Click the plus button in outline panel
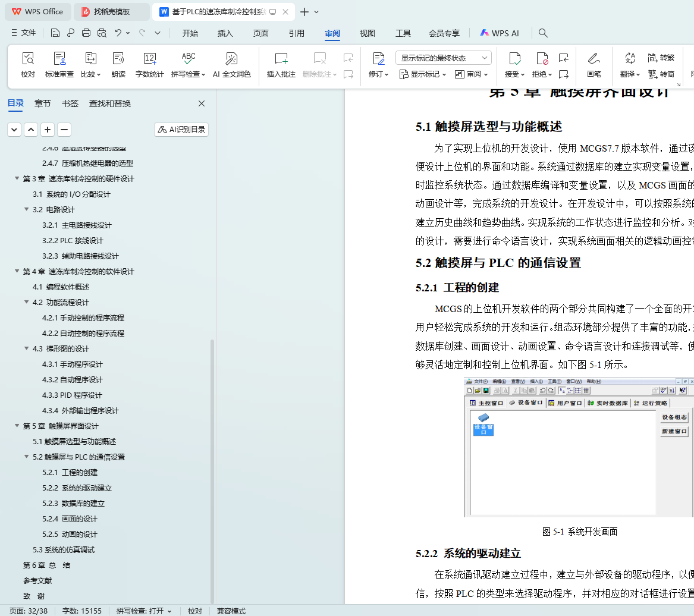The height and width of the screenshot is (616, 694). coord(48,129)
